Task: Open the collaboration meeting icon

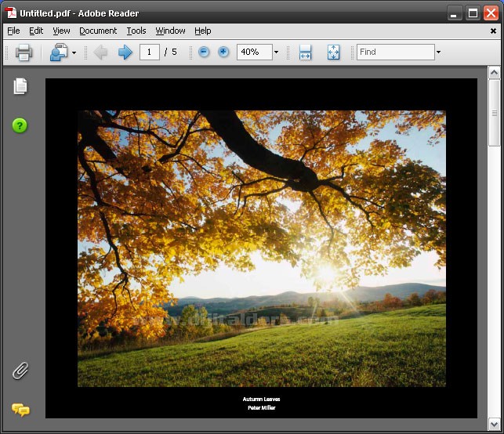Action: click(59, 52)
